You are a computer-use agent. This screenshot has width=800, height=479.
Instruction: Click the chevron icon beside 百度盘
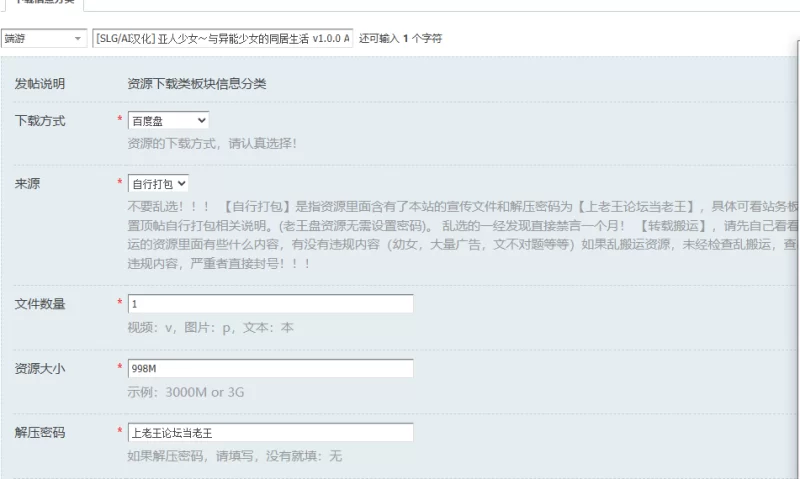pos(202,120)
